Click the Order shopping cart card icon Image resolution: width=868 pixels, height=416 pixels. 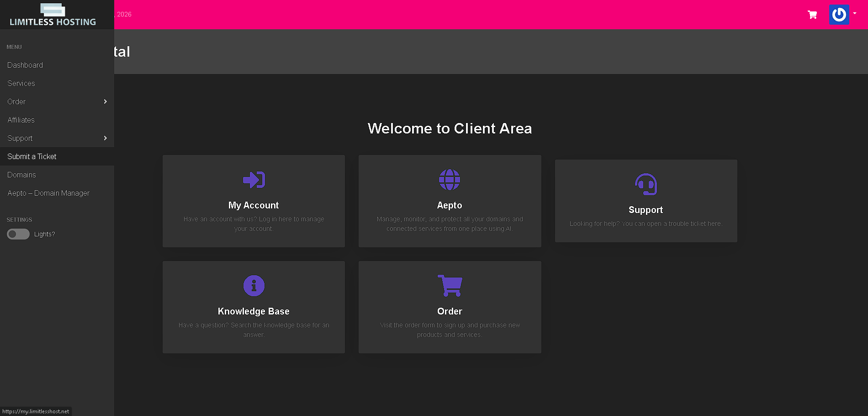pos(450,286)
